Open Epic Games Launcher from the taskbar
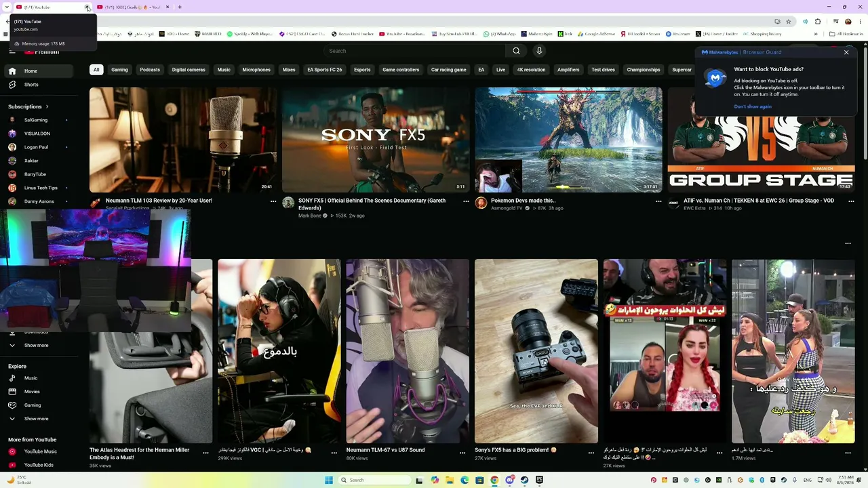The image size is (868, 488). pos(539,480)
